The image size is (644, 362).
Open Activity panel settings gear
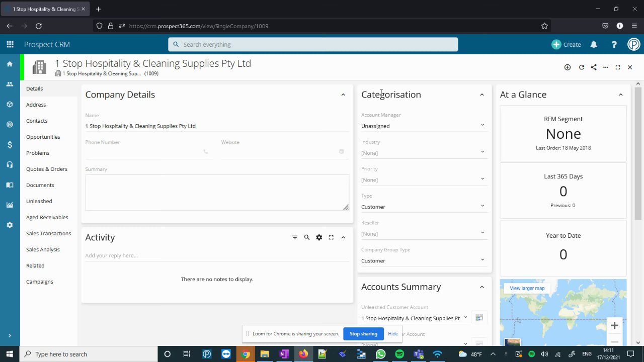319,237
